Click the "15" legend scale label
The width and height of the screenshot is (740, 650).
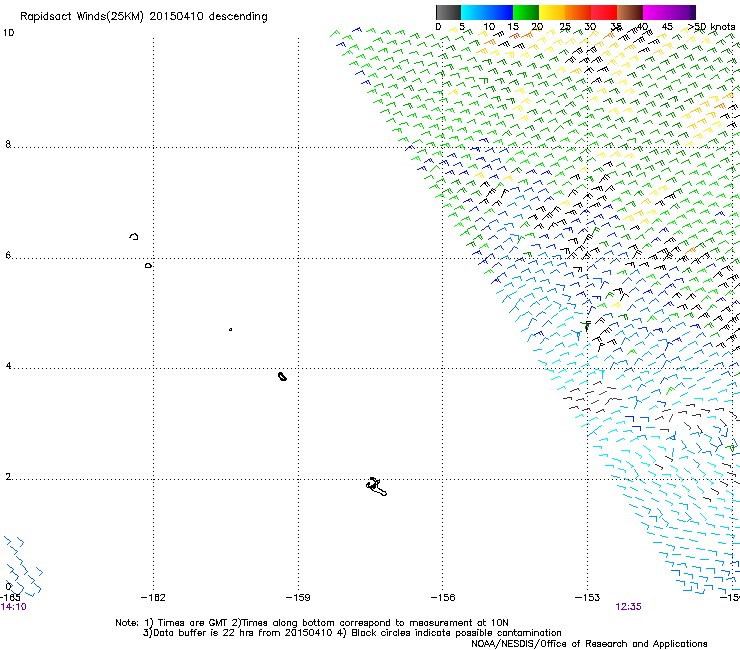[x=513, y=27]
